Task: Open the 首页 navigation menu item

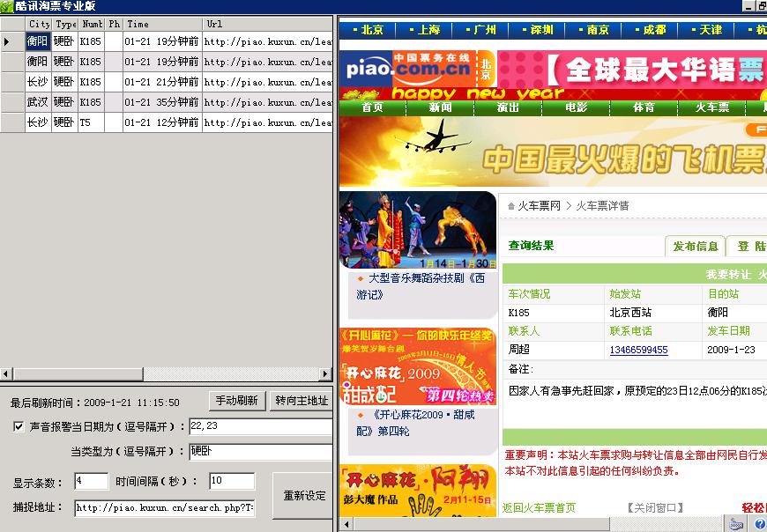Action: pos(372,107)
